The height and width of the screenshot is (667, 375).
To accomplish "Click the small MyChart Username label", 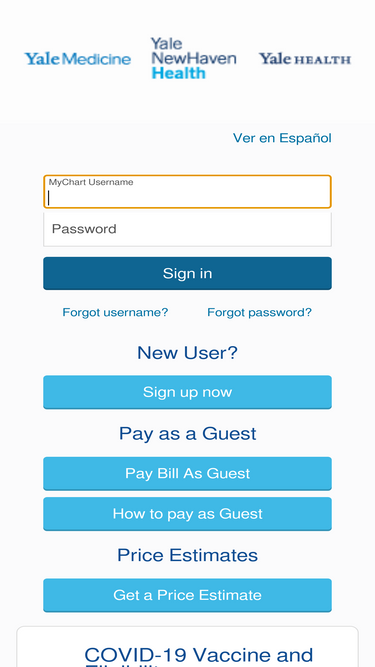I will point(91,182).
